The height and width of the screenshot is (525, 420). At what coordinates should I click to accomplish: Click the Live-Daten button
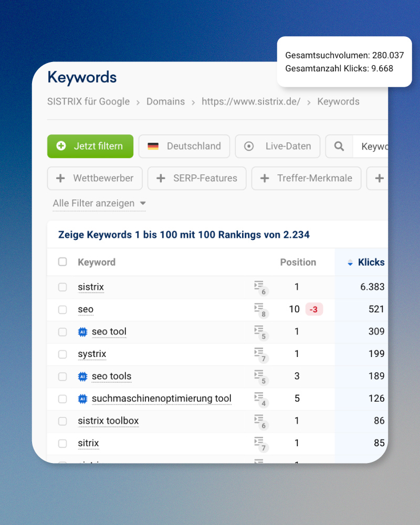coord(278,146)
